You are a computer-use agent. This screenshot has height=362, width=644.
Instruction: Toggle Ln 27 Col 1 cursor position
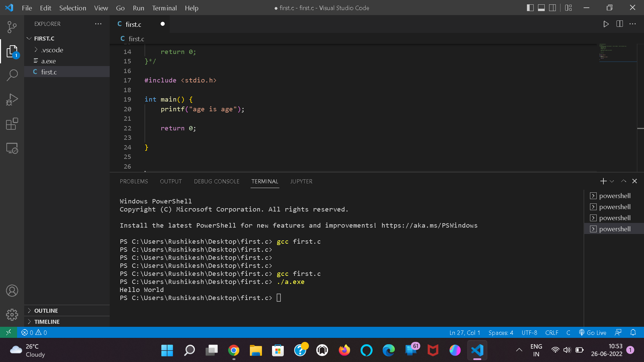pos(464,332)
